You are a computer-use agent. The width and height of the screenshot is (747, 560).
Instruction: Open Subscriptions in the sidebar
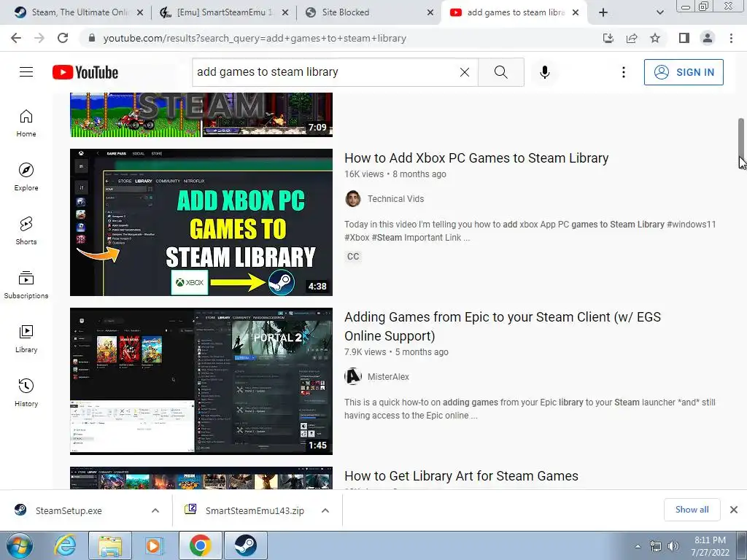click(x=26, y=285)
